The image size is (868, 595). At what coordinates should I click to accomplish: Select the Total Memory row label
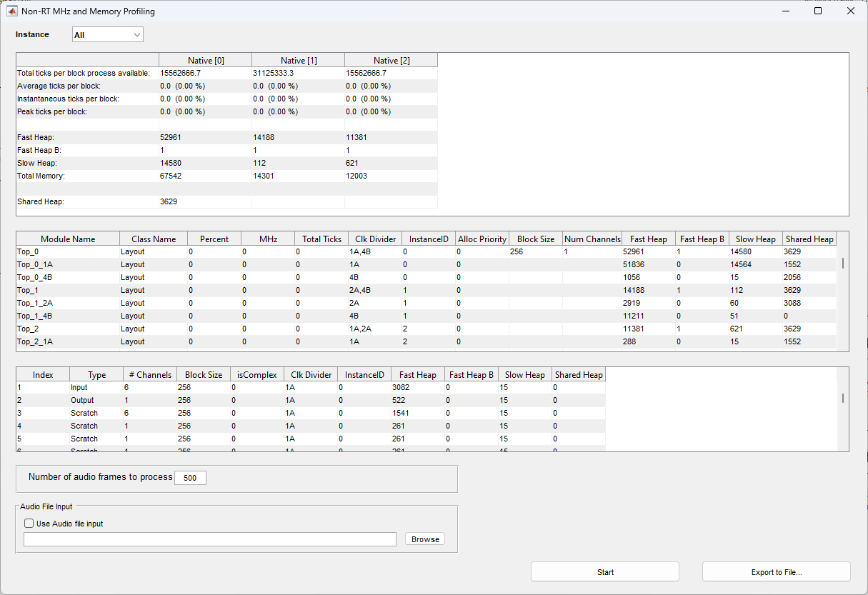41,176
